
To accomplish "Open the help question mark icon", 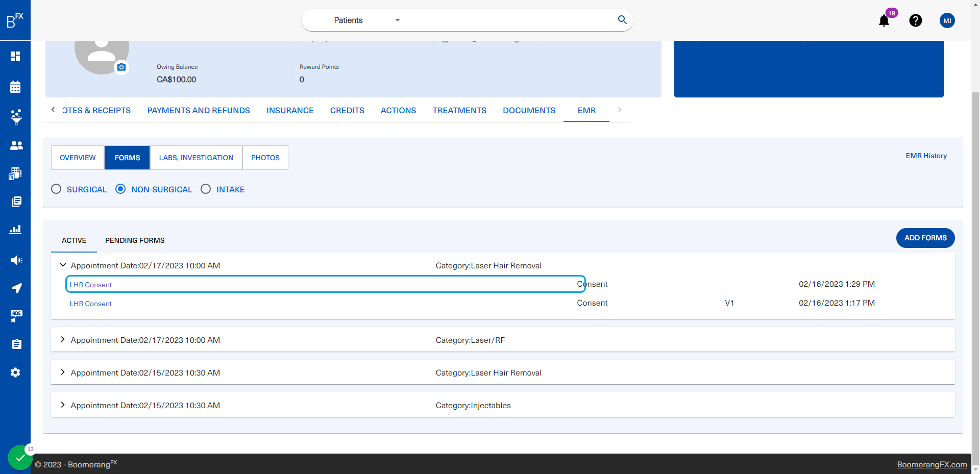I will (x=916, y=20).
